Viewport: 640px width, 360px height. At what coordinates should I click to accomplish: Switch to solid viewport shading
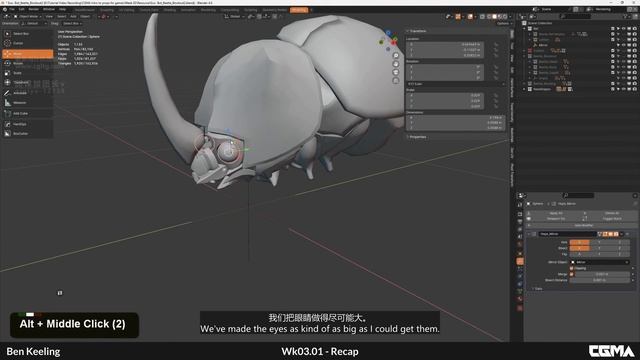pyautogui.click(x=494, y=17)
